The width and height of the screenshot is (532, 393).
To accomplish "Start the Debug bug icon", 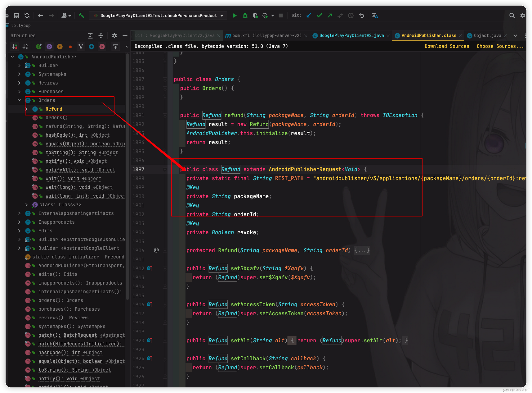I will (x=245, y=16).
